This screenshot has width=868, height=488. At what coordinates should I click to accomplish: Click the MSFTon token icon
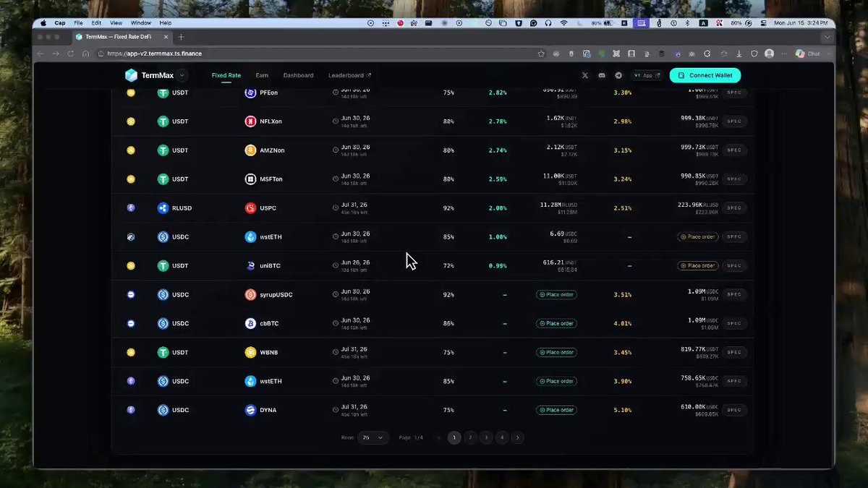click(250, 179)
